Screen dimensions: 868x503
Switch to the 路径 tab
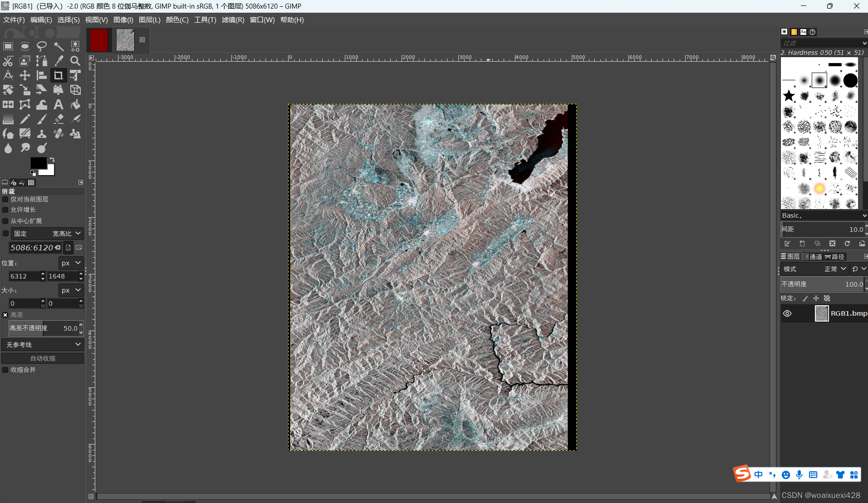pos(834,257)
